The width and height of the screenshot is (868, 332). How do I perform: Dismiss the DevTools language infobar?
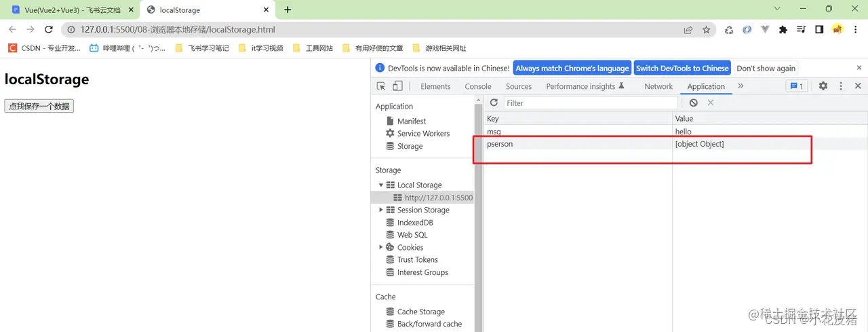click(859, 68)
